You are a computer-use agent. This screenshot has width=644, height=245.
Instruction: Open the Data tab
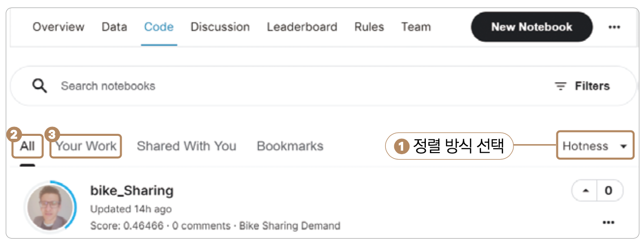pos(114,27)
